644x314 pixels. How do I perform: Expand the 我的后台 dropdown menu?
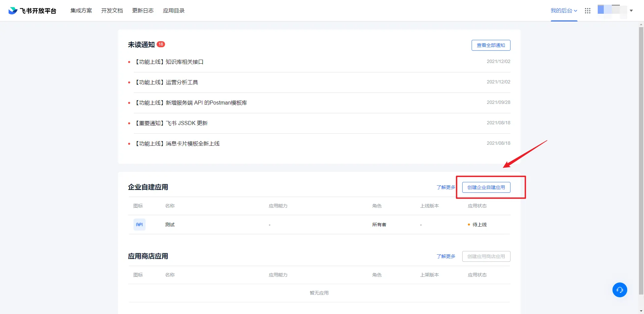563,11
